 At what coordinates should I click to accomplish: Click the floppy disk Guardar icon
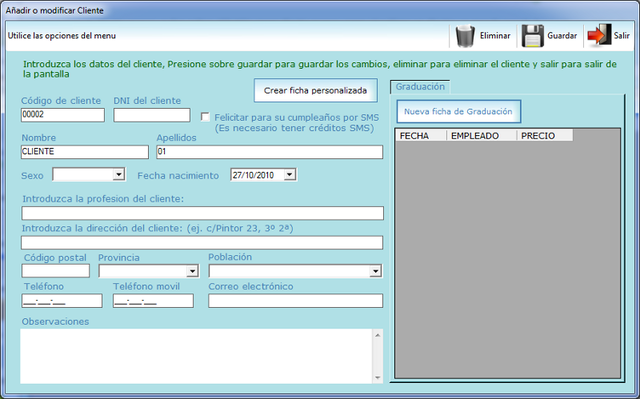[533, 36]
